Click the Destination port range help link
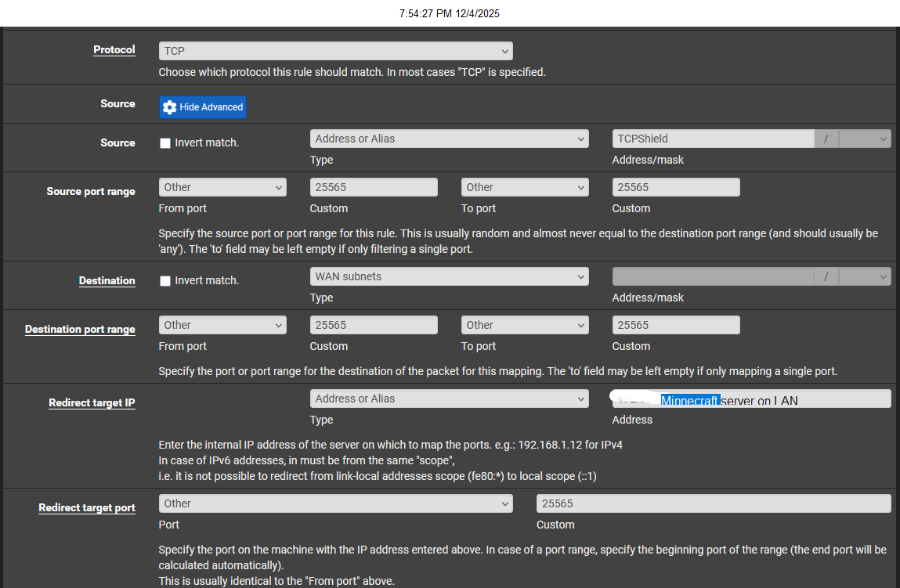900x588 pixels. pyautogui.click(x=80, y=329)
